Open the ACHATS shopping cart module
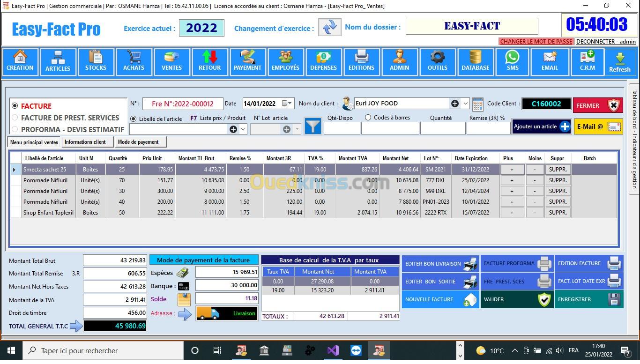Viewport: 640px width, 364px height. coord(134,61)
